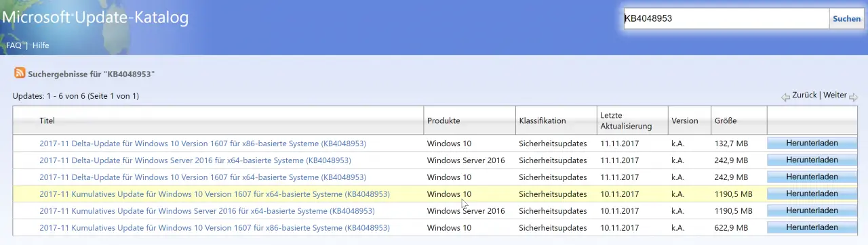This screenshot has height=245, width=868.
Task: Sort results by Produkte column header
Action: point(443,121)
